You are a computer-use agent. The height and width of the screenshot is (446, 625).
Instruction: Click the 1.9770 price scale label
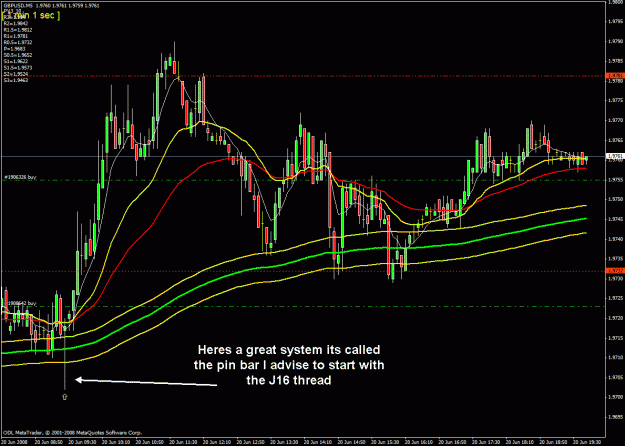click(x=616, y=120)
